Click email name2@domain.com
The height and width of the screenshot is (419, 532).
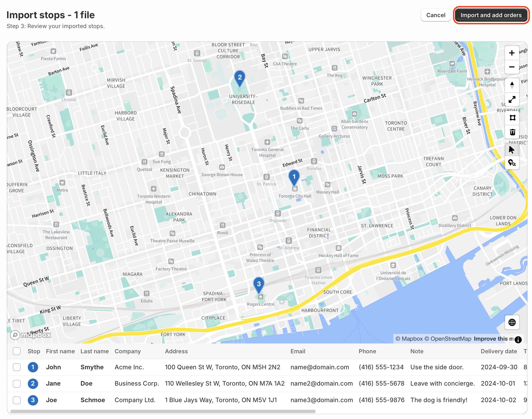(322, 383)
